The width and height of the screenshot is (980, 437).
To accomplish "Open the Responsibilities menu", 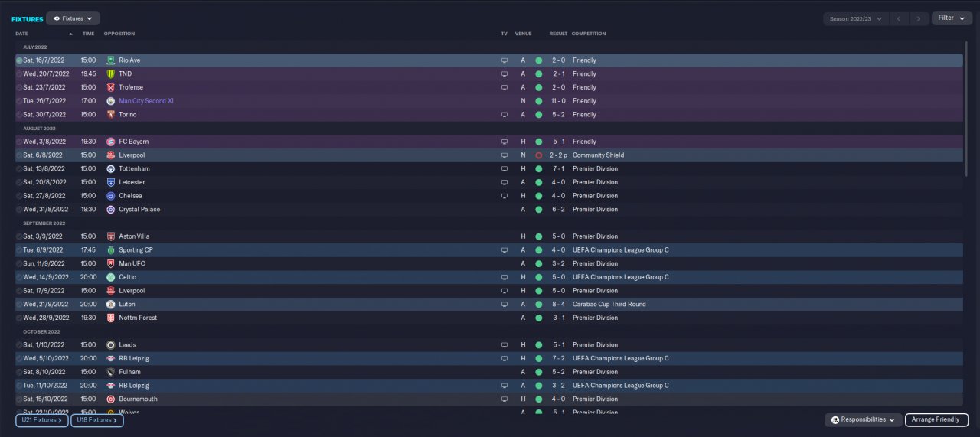I will [x=863, y=420].
